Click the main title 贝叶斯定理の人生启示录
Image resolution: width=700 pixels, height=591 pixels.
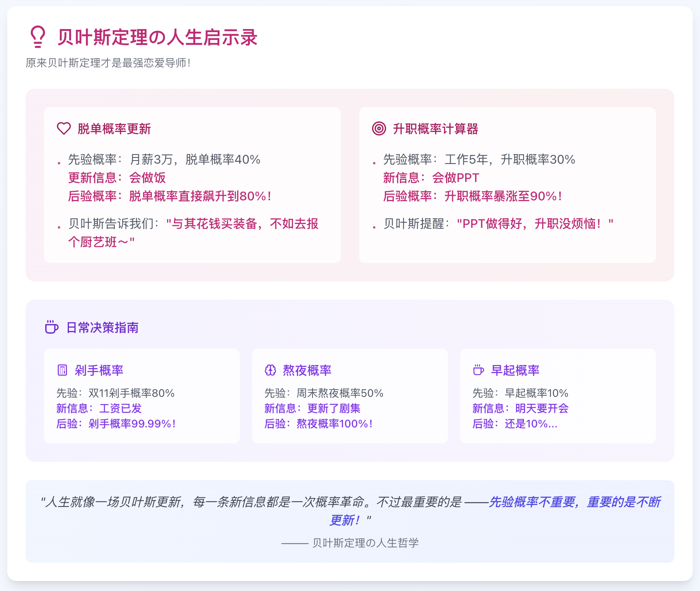(157, 37)
